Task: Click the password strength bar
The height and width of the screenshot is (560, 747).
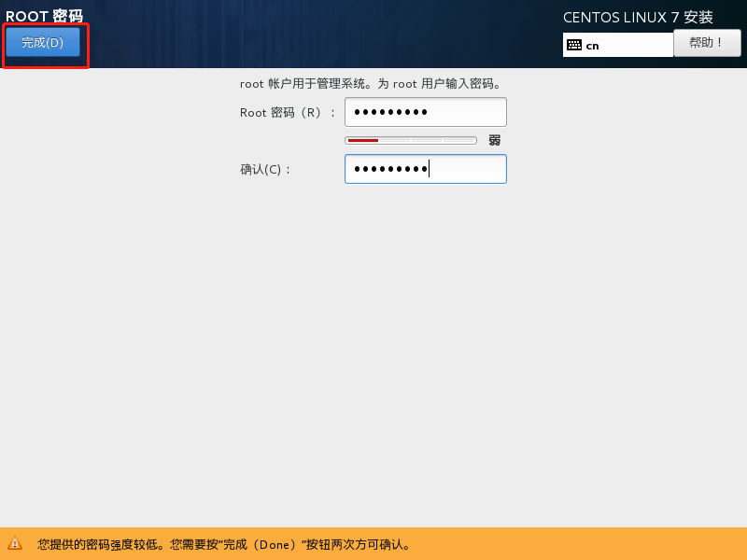Action: pyautogui.click(x=411, y=141)
